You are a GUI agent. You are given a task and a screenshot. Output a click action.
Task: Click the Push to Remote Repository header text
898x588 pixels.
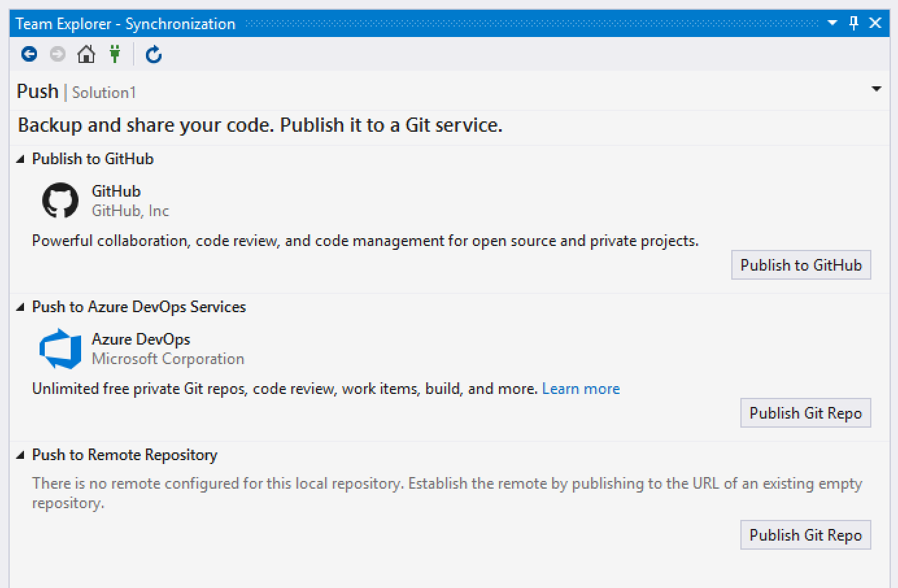coord(125,455)
